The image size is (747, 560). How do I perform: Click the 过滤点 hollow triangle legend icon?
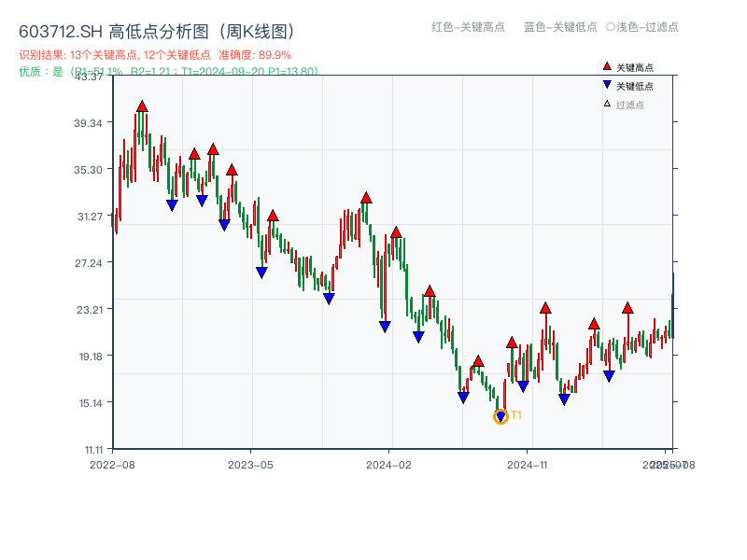(605, 104)
